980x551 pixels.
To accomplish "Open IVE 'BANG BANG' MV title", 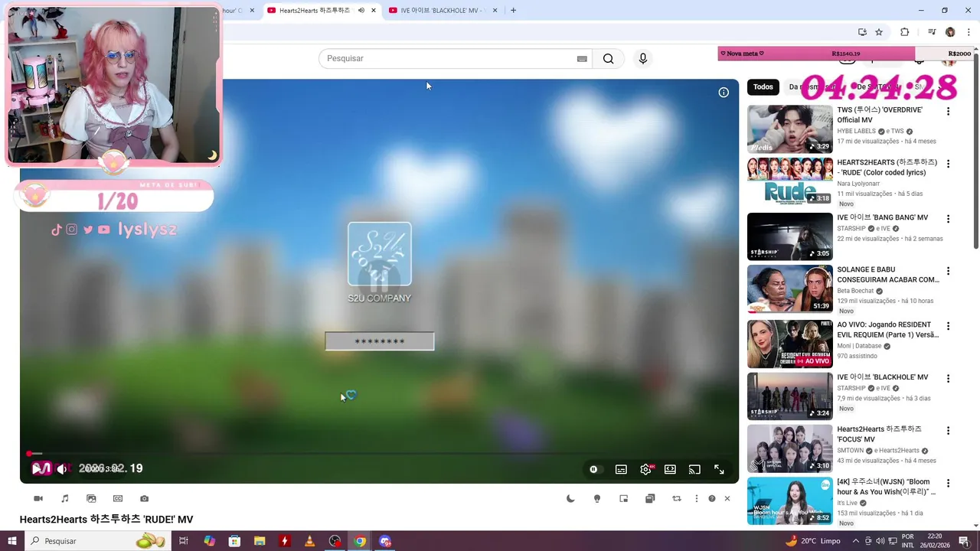I will pos(882,218).
